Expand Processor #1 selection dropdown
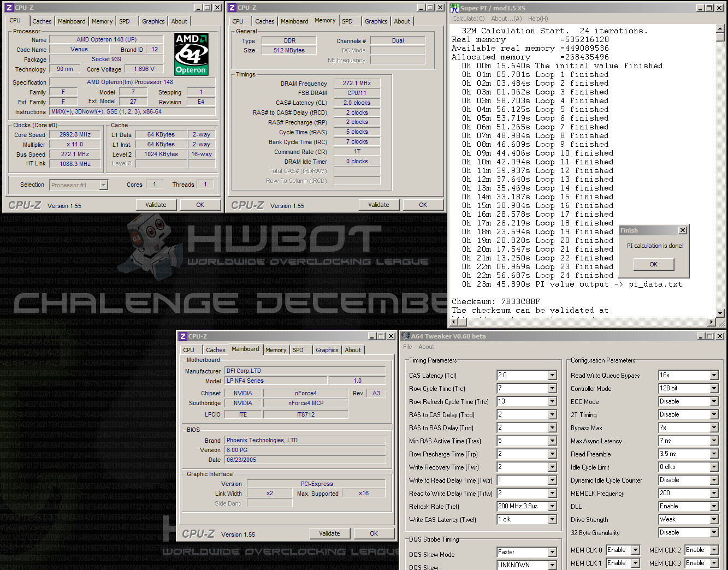Image resolution: width=728 pixels, height=570 pixels. pyautogui.click(x=103, y=185)
